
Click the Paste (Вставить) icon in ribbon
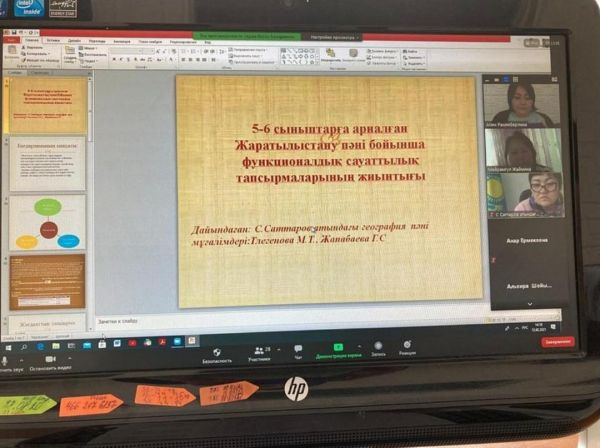coord(10,52)
